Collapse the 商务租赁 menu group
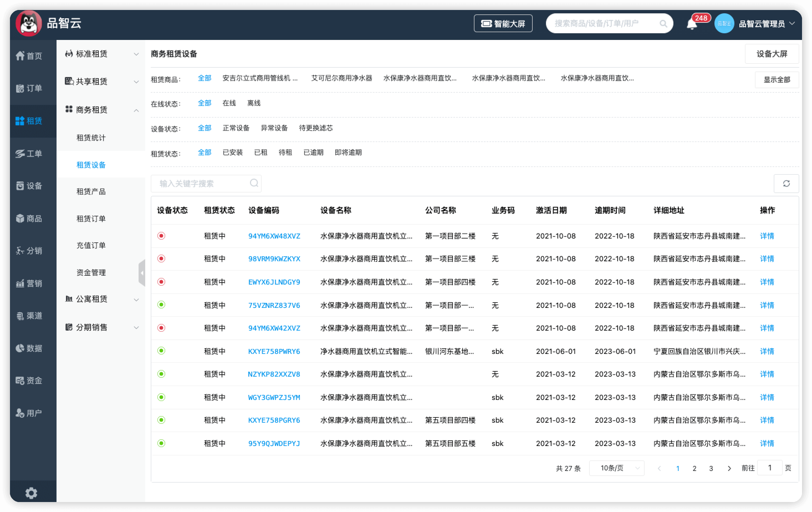The image size is (812, 512). coord(101,110)
